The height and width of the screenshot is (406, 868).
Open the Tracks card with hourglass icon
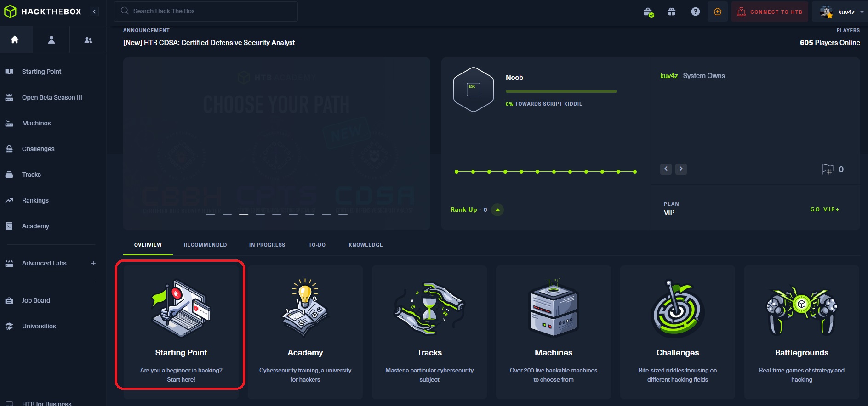click(429, 332)
